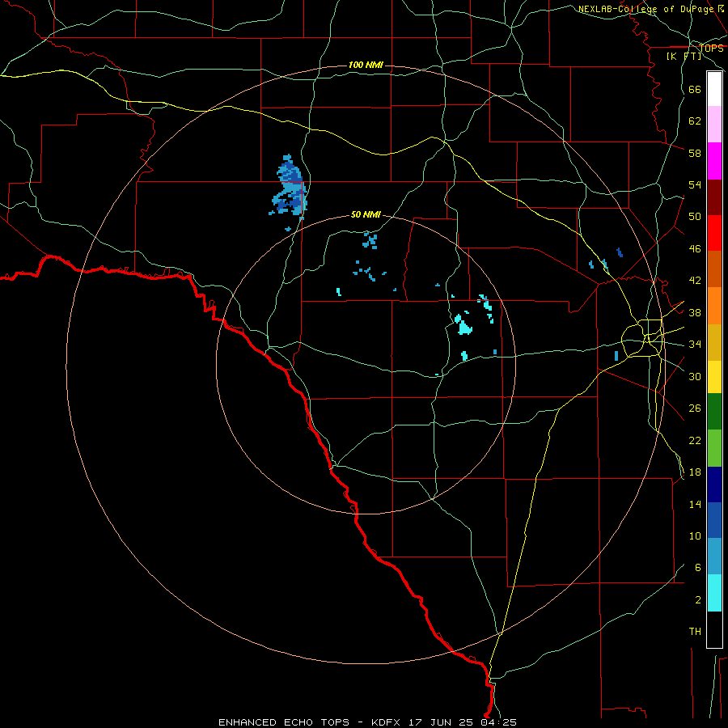The height and width of the screenshot is (728, 728).
Task: Click the '6' legend value label
Action: (698, 568)
